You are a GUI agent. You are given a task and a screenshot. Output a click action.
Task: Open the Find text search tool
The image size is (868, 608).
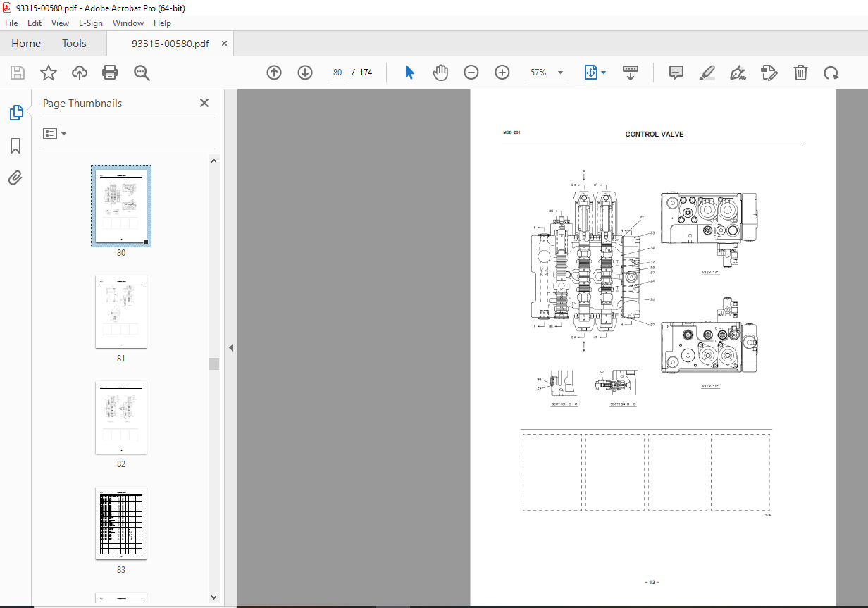click(142, 73)
